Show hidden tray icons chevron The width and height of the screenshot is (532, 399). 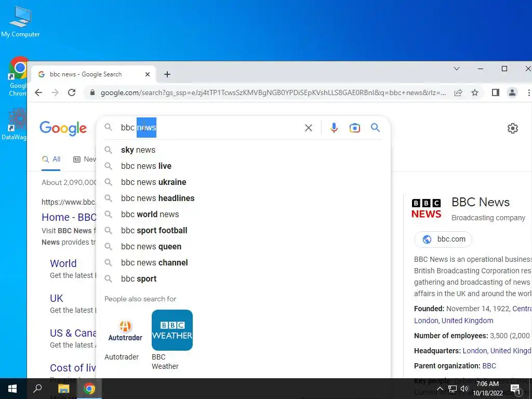click(440, 389)
